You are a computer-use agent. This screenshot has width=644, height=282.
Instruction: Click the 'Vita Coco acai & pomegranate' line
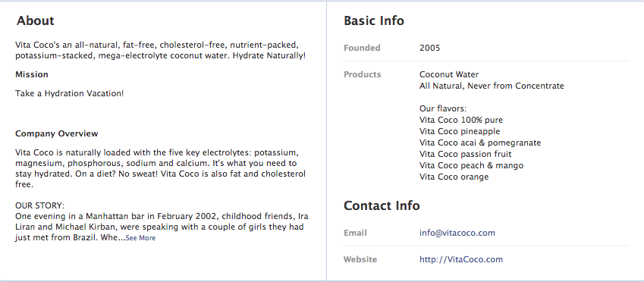[480, 143]
